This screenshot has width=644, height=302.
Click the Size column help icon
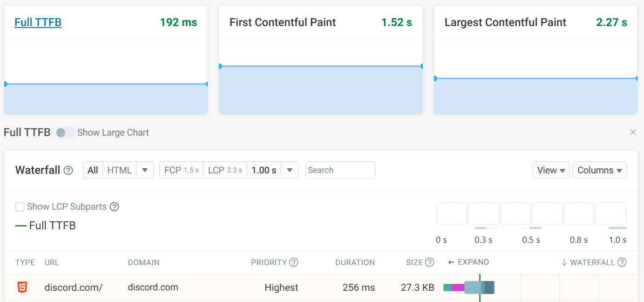(429, 262)
